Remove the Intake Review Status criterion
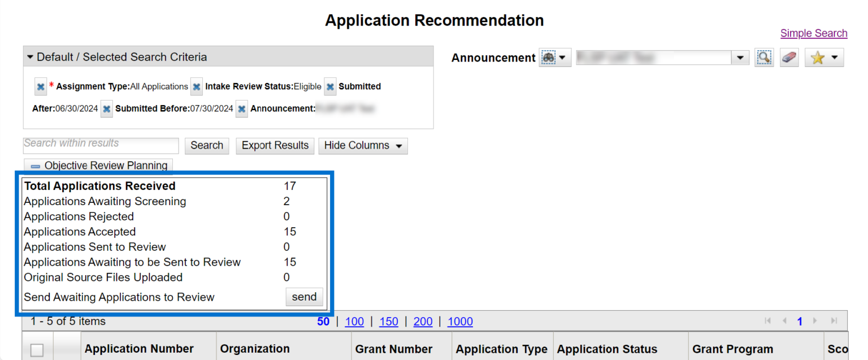This screenshot has width=868, height=360. click(x=196, y=87)
